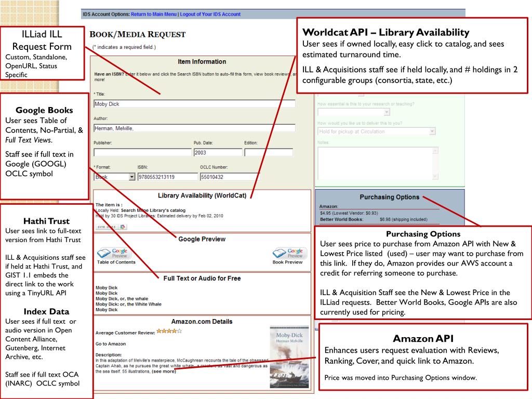Image resolution: width=532 pixels, height=399 pixels.
Task: Click the $4.95 (Lowest Vendor: $0.93) price
Action: [349, 213]
